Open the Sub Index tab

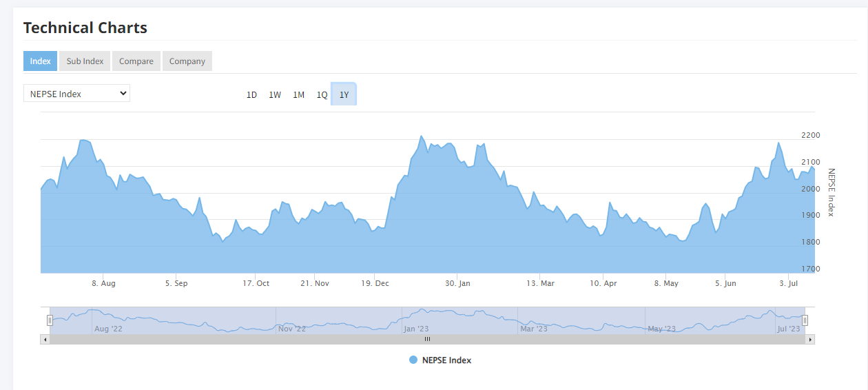point(85,61)
